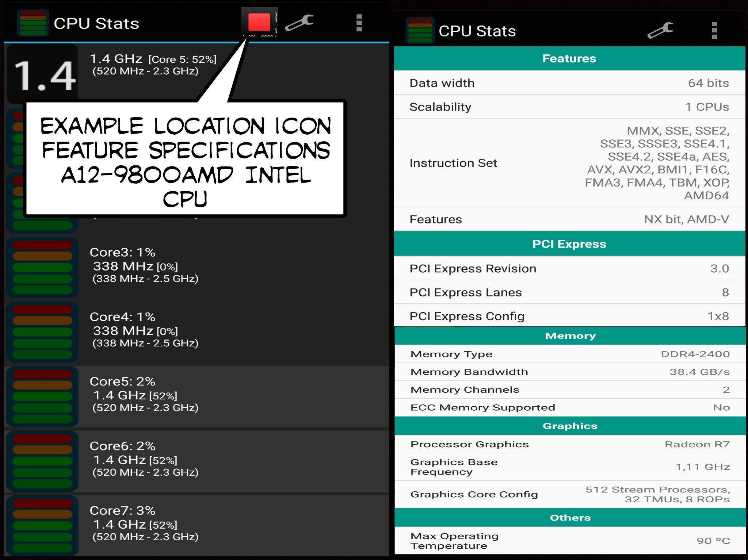Screen dimensions: 748x560
Task: Select the ECC Memory Supported row
Action: pos(570,408)
